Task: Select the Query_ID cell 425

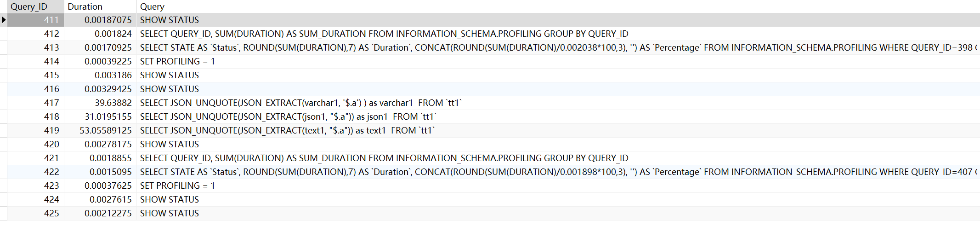Action: pyautogui.click(x=51, y=213)
